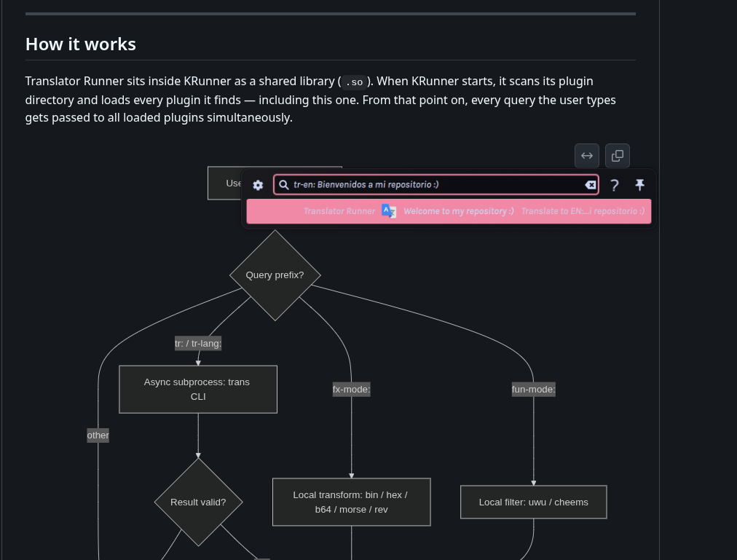Image resolution: width=737 pixels, height=560 pixels.
Task: Click the "Result valid?" diamond node
Action: pyautogui.click(x=198, y=502)
